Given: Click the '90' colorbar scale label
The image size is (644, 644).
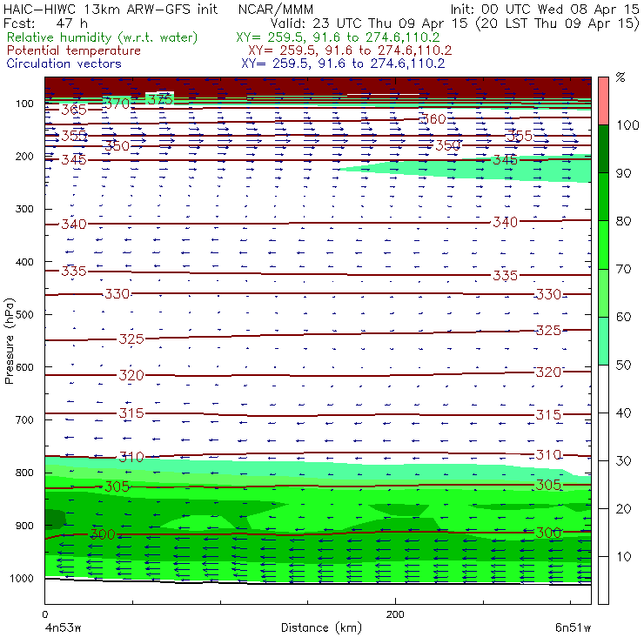Looking at the screenshot, I should tap(623, 173).
